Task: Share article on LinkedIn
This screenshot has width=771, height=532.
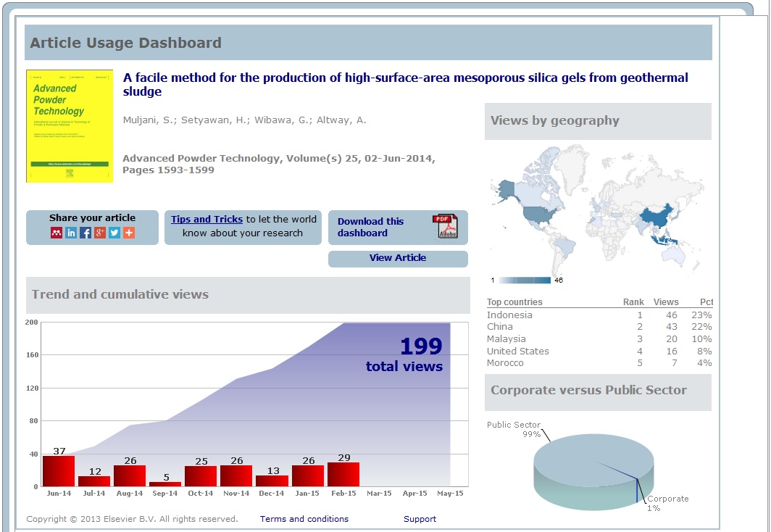Action: pos(71,233)
